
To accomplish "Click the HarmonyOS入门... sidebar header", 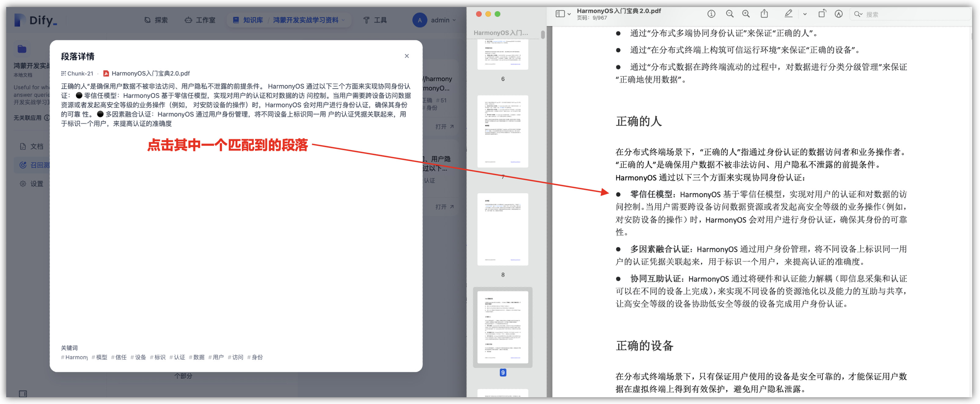I will coord(501,33).
